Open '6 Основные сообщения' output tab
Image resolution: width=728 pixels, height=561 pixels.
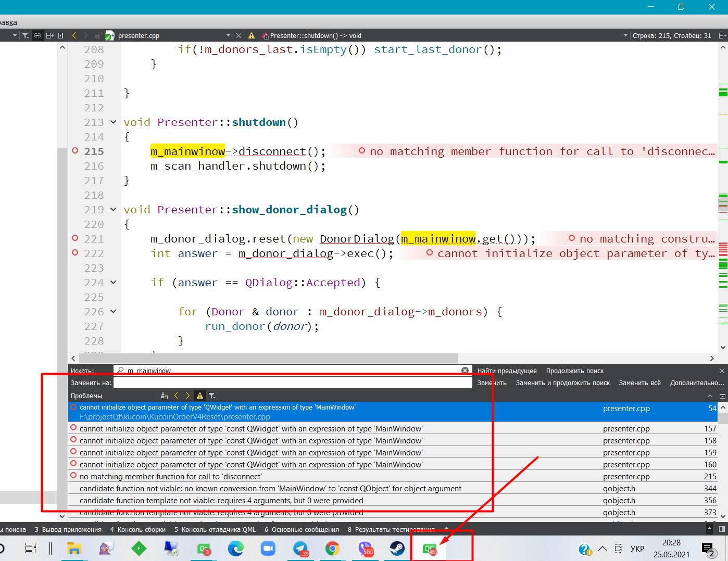(x=302, y=529)
